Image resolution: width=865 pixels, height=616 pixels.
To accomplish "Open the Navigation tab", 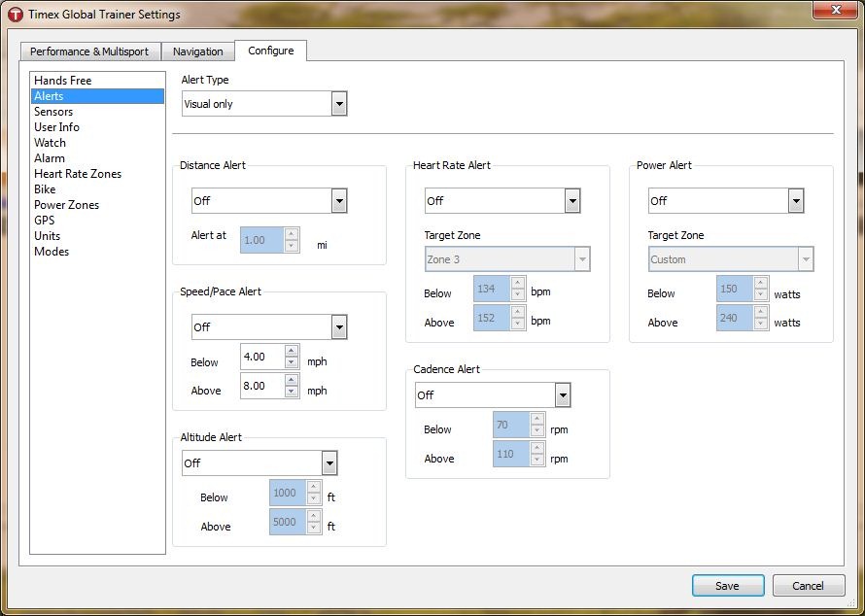I will click(x=197, y=51).
